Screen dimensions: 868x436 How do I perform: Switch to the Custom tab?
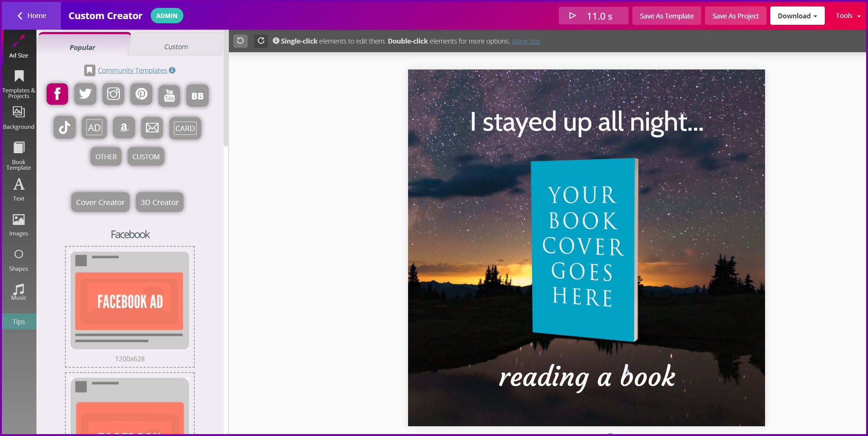click(176, 47)
